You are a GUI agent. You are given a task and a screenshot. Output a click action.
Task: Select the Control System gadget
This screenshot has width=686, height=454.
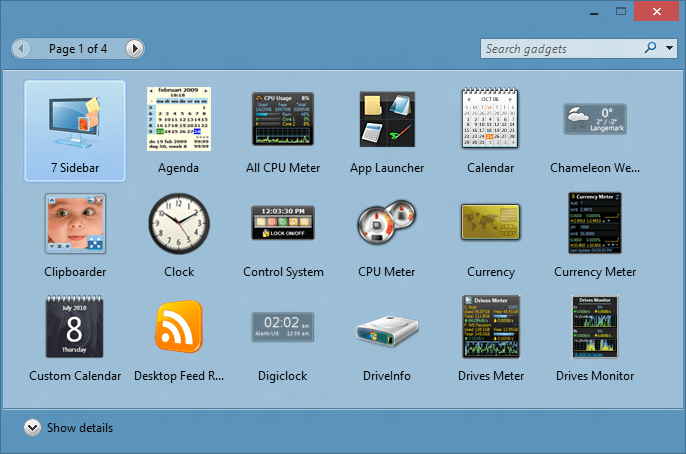(283, 224)
